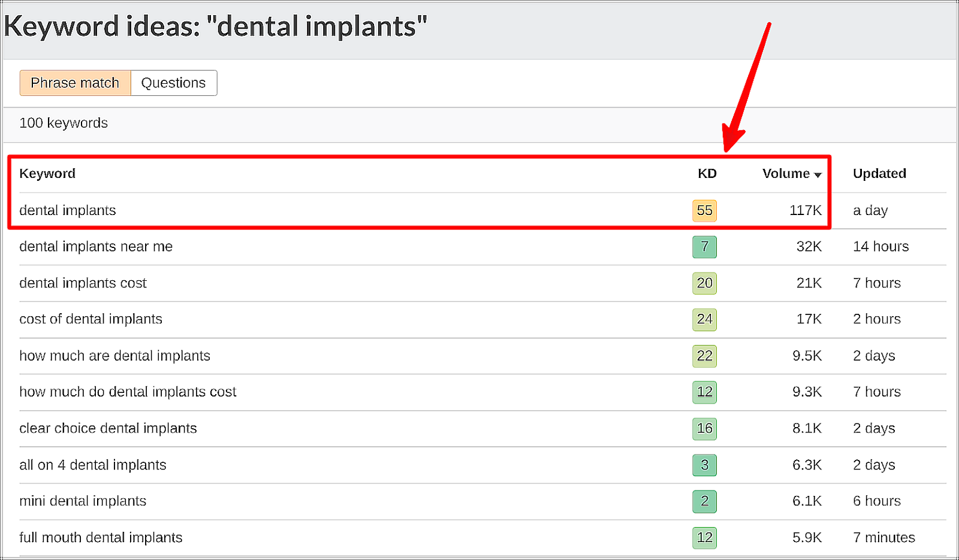Open the "mini dental implants" keyword
The image size is (959, 560).
(x=83, y=501)
